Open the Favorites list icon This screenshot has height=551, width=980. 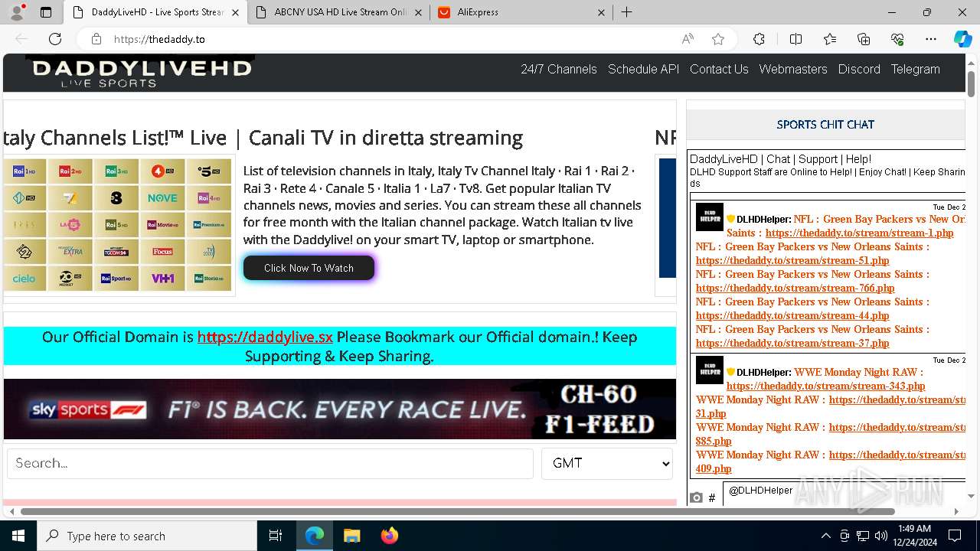click(x=830, y=39)
